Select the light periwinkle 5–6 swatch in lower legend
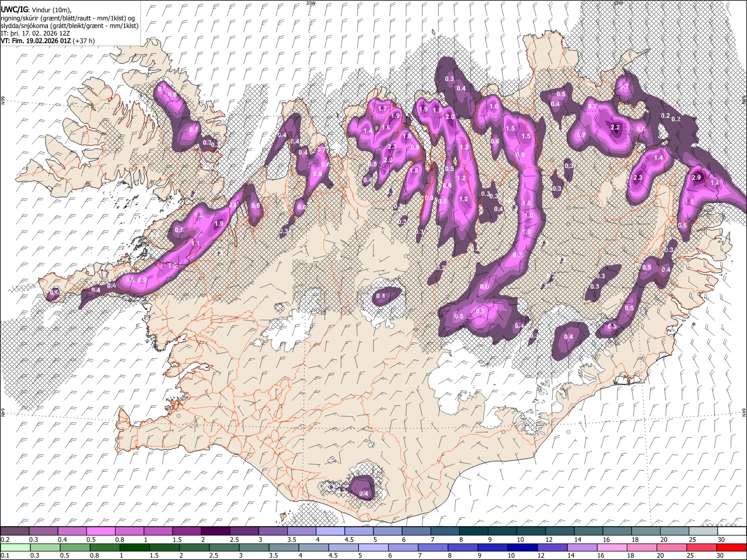747x560 pixels. point(373,547)
